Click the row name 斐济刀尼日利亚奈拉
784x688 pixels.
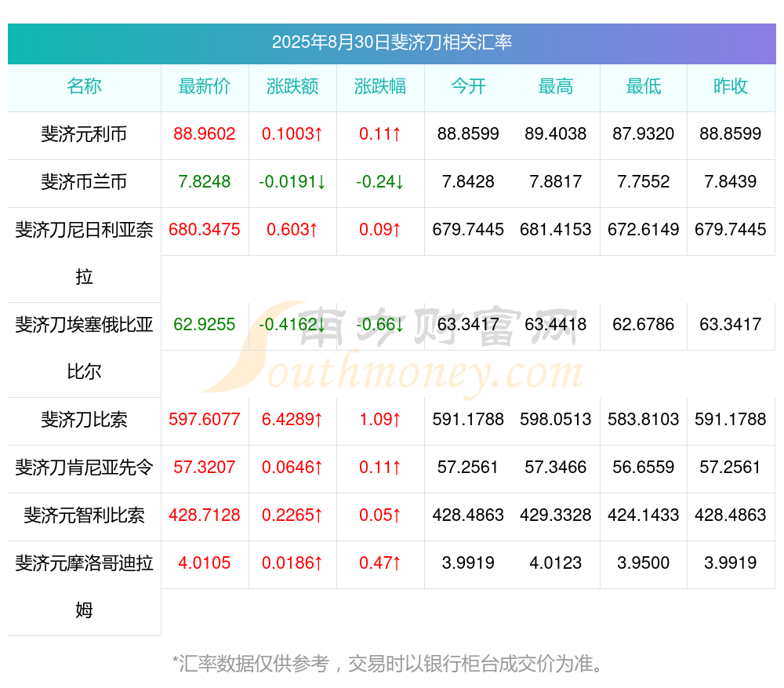(x=84, y=253)
